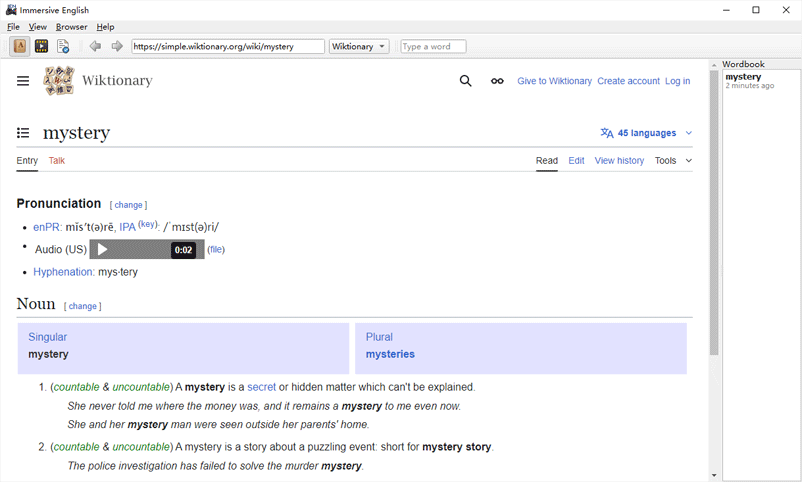Screen dimensions: 802x482
Task: Click countable link in definition 1
Action: 76,387
